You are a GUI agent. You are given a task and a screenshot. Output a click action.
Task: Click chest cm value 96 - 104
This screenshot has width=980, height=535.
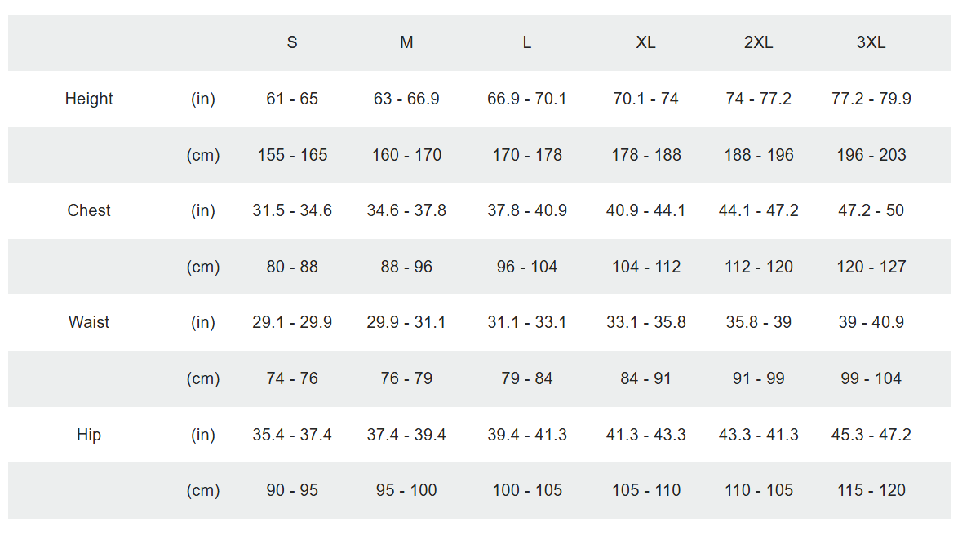tap(527, 267)
